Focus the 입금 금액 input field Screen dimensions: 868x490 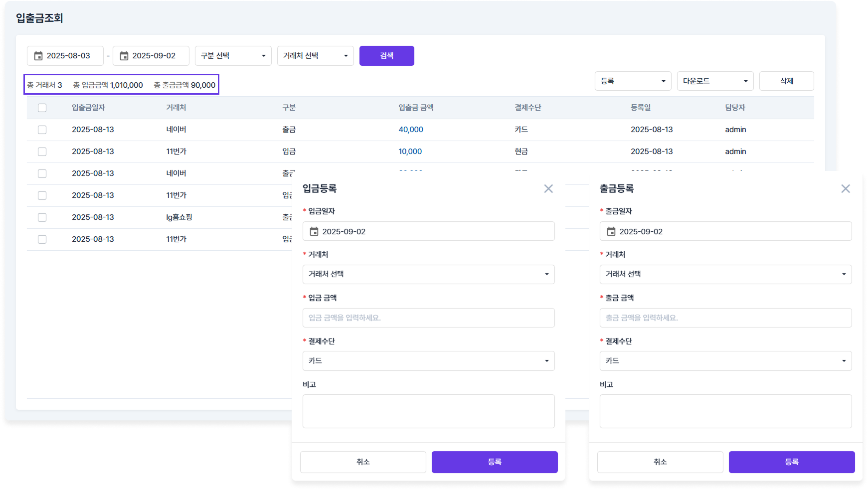coord(428,318)
